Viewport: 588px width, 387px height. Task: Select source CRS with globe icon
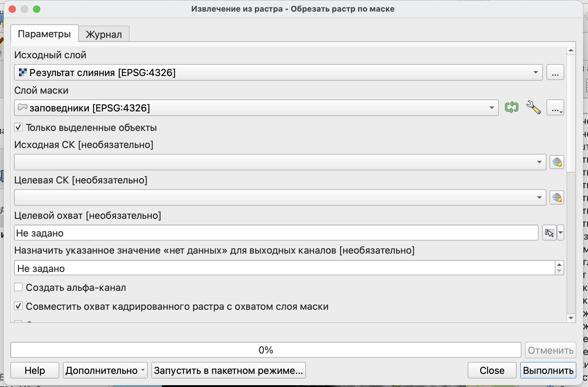(557, 162)
